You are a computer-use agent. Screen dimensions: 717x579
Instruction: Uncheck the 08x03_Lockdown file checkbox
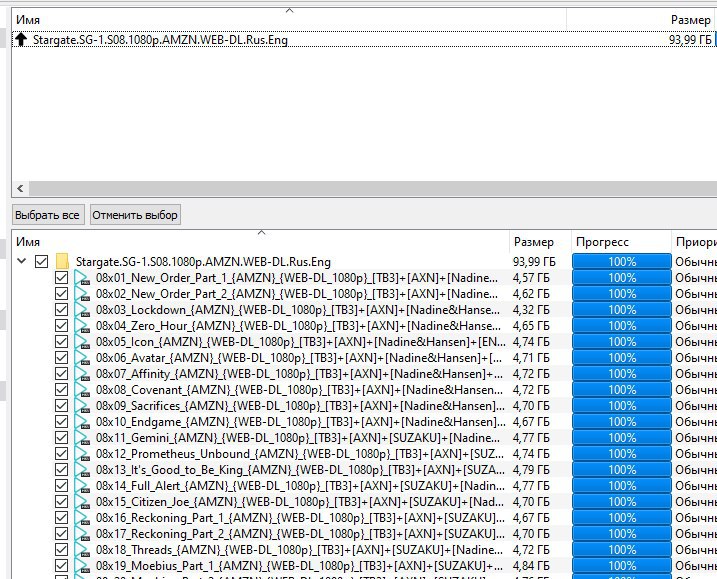[61, 310]
